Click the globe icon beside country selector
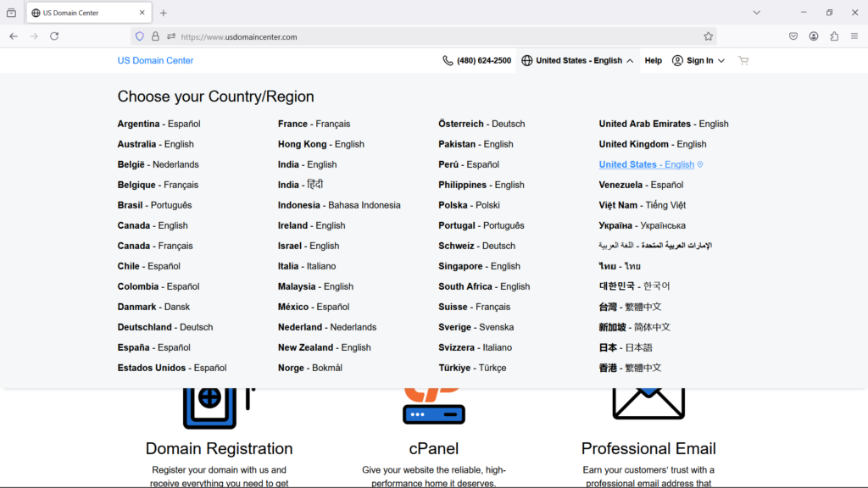The image size is (868, 488). [527, 60]
